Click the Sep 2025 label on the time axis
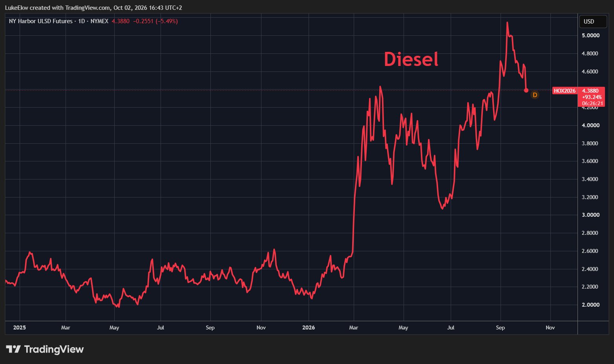Screen dimensions: 614x364 coord(210,327)
